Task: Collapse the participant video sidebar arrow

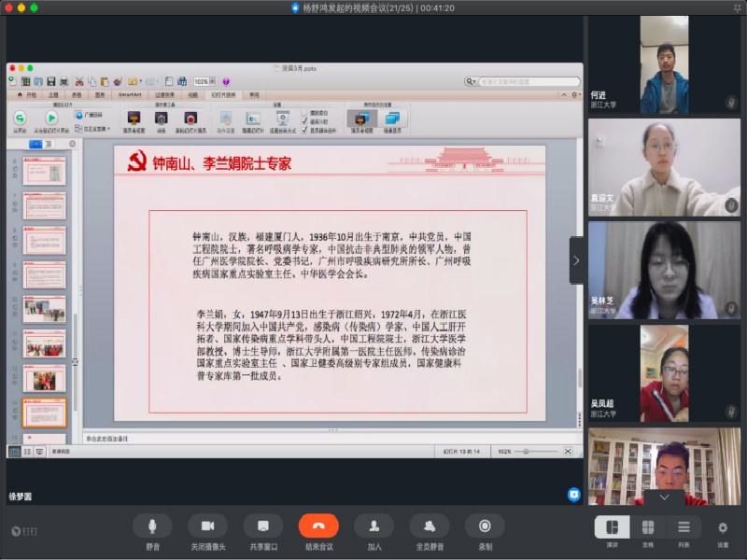Action: (576, 260)
